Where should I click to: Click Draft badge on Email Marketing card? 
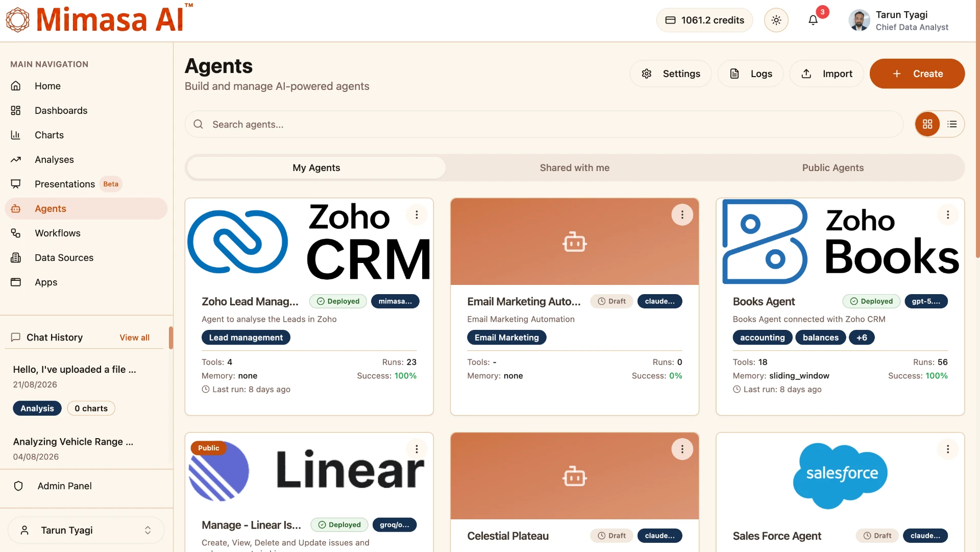(611, 301)
